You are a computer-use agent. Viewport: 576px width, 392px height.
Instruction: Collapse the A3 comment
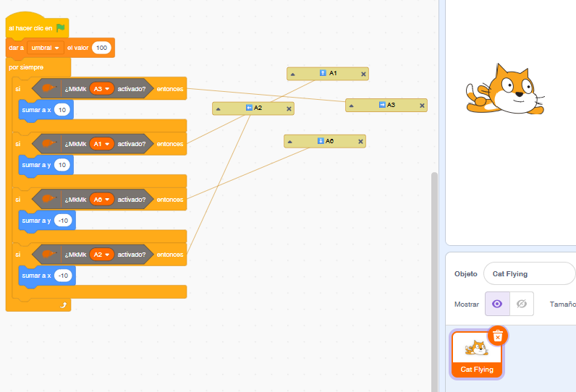pyautogui.click(x=351, y=106)
